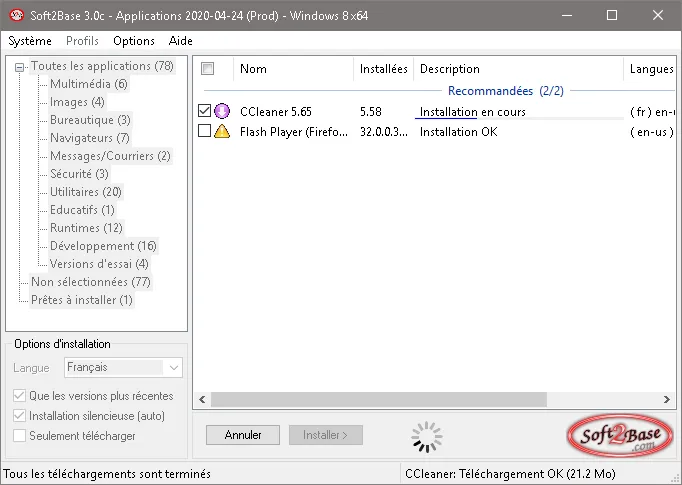Enable Seulement télécharger option
Screen dimensions: 682x485
[x=20, y=435]
